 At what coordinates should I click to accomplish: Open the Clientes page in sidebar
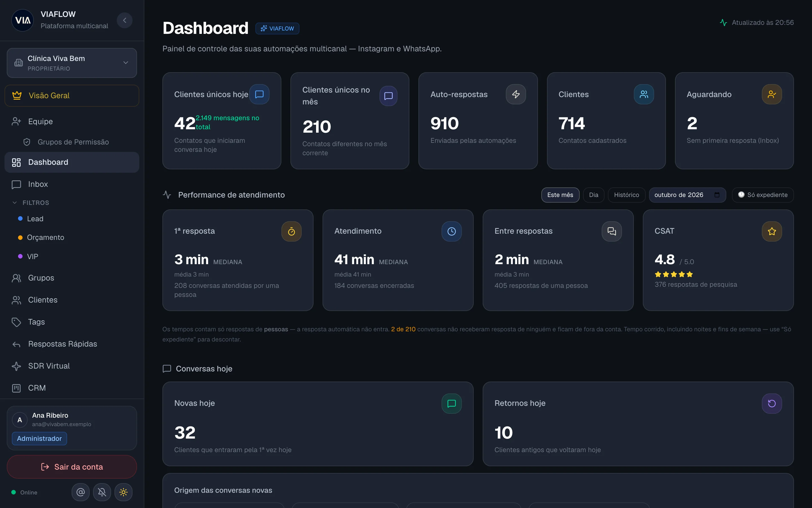(x=72, y=300)
